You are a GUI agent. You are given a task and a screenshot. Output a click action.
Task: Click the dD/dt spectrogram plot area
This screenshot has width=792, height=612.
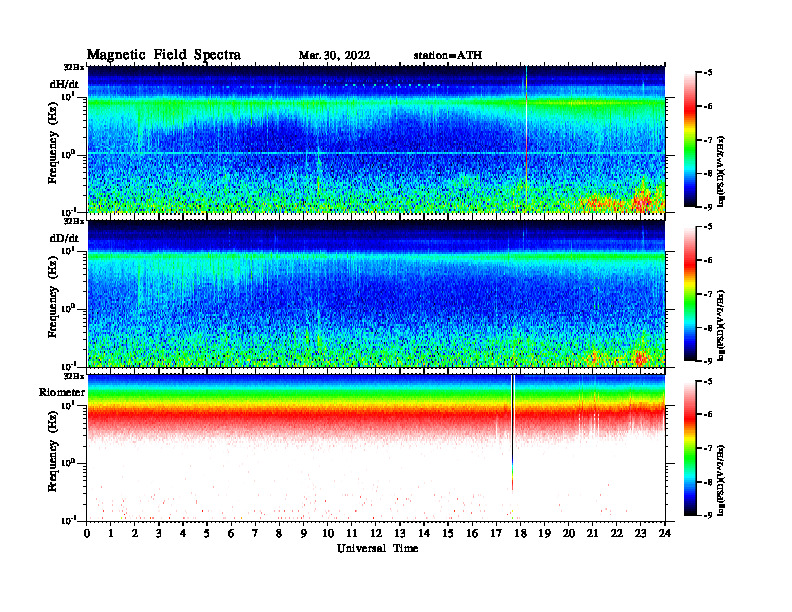tap(376, 293)
